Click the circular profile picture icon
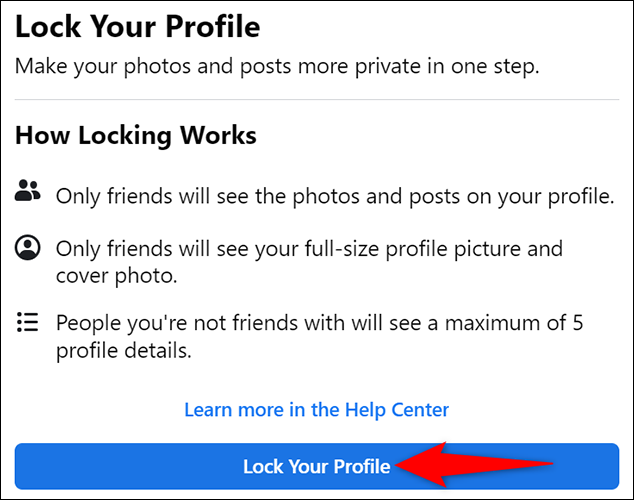The width and height of the screenshot is (634, 500). coord(27,247)
